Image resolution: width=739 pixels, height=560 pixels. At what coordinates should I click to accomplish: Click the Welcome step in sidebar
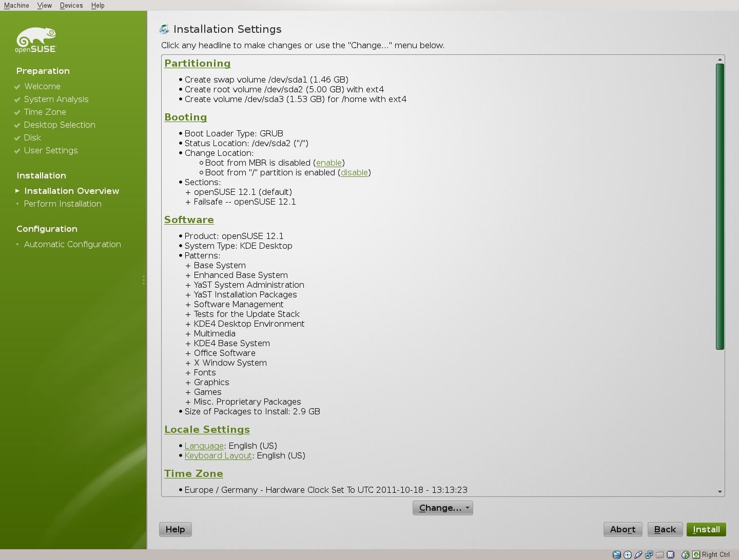coord(42,86)
